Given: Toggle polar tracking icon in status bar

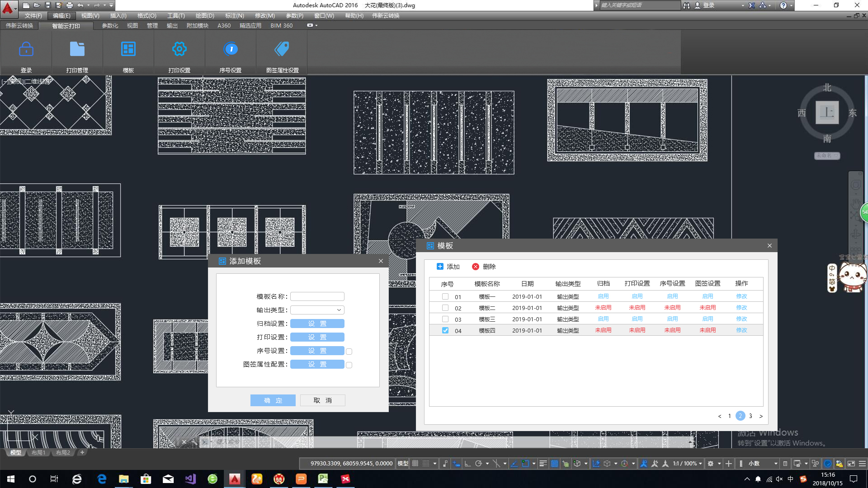Looking at the screenshot, I should coord(478,464).
